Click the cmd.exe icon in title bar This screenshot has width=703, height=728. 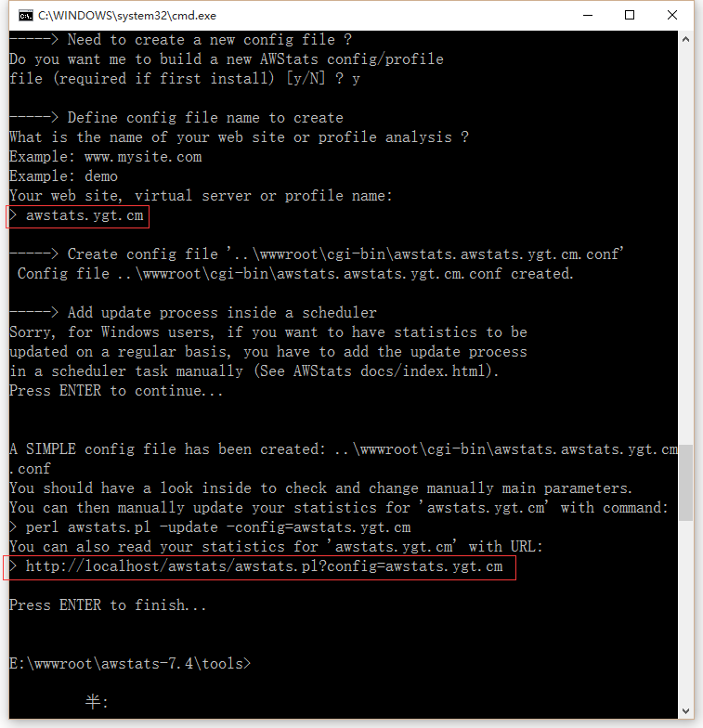tap(26, 16)
